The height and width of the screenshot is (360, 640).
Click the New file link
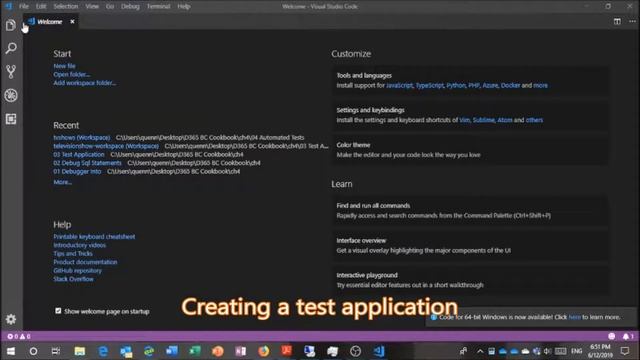pyautogui.click(x=64, y=66)
